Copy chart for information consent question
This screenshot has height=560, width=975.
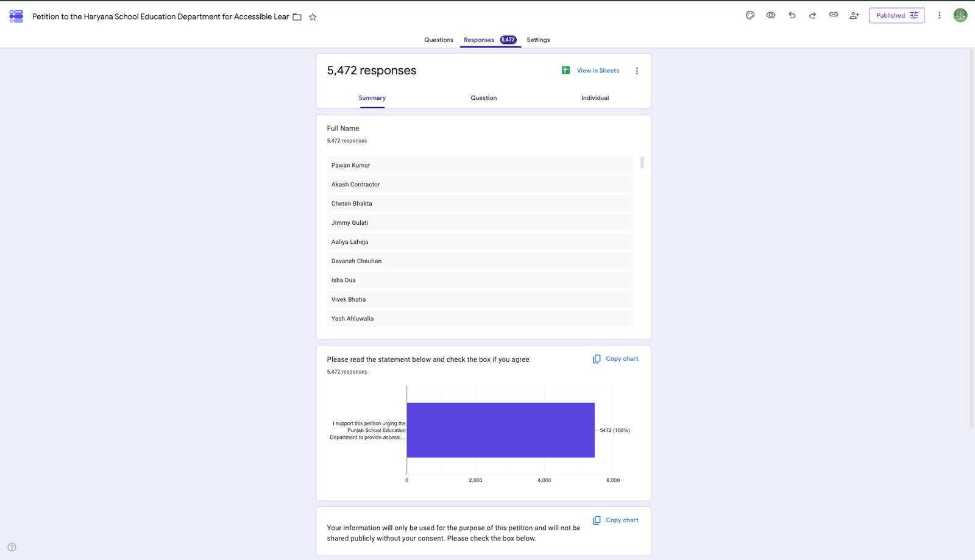(x=615, y=520)
